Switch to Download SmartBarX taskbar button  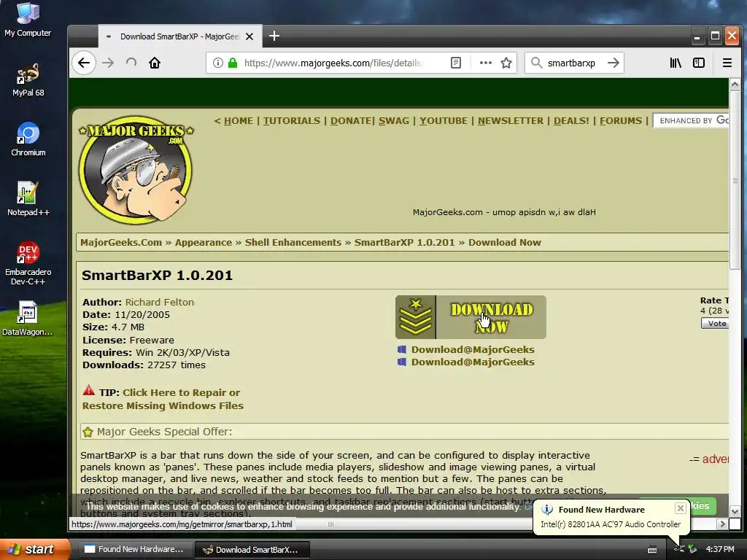click(x=252, y=550)
